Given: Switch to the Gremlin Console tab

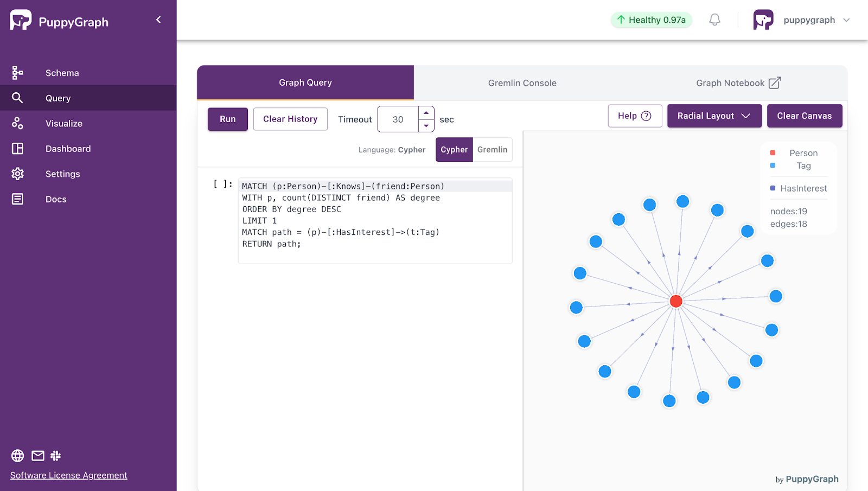Looking at the screenshot, I should tap(522, 83).
